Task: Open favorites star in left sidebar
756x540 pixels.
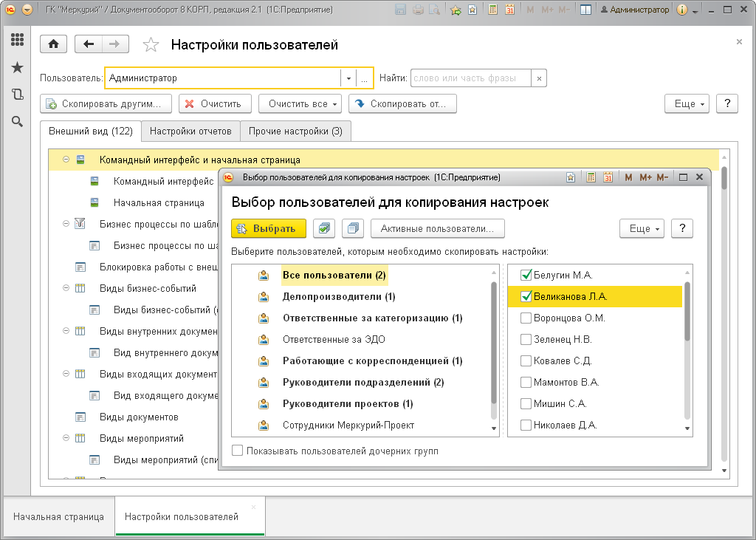Action: [x=18, y=67]
